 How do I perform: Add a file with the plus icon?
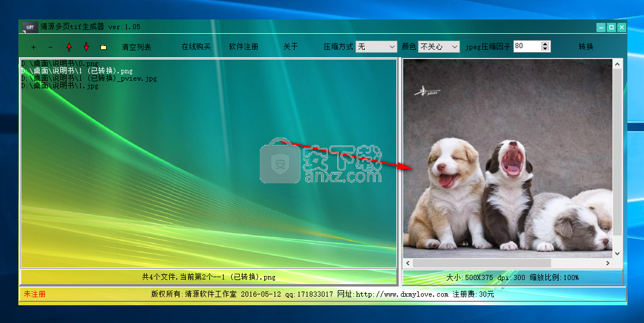34,47
